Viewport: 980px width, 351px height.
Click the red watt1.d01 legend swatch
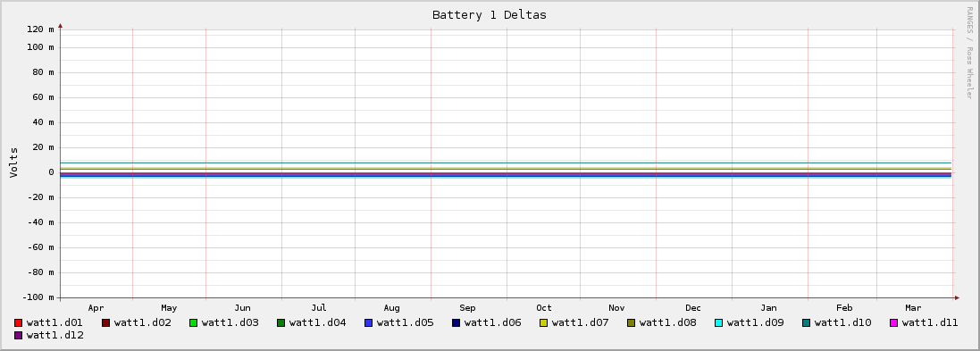pyautogui.click(x=18, y=323)
